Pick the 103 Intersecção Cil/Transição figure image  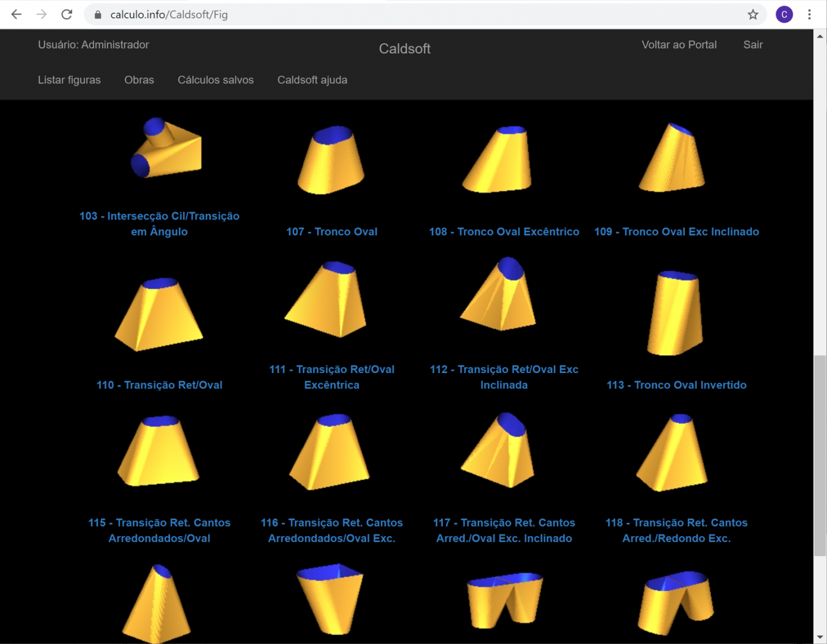click(166, 149)
